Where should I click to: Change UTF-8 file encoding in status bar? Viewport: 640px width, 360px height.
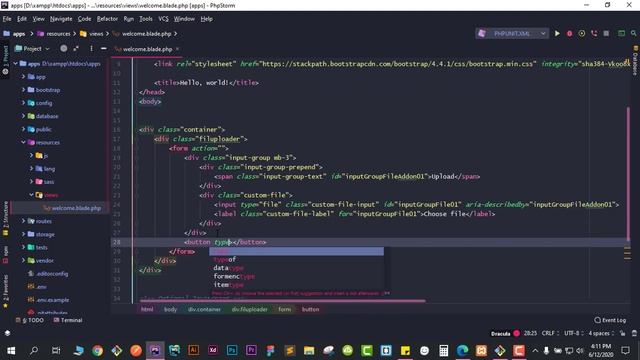(573, 333)
